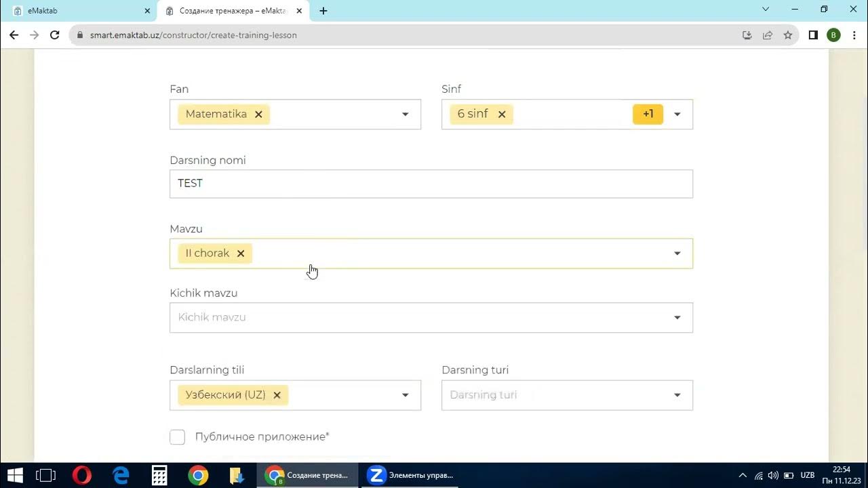868x488 pixels.
Task: Expand the Darslarning tili dropdown arrow
Action: (406, 395)
